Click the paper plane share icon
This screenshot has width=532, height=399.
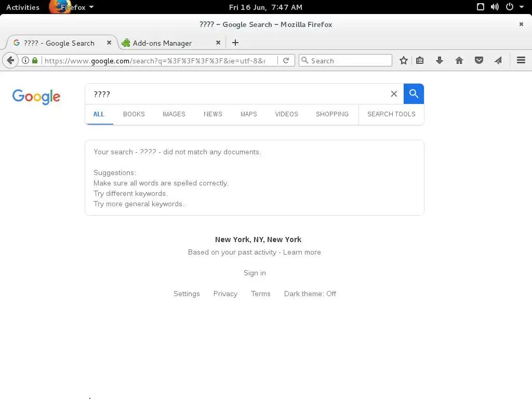point(498,60)
